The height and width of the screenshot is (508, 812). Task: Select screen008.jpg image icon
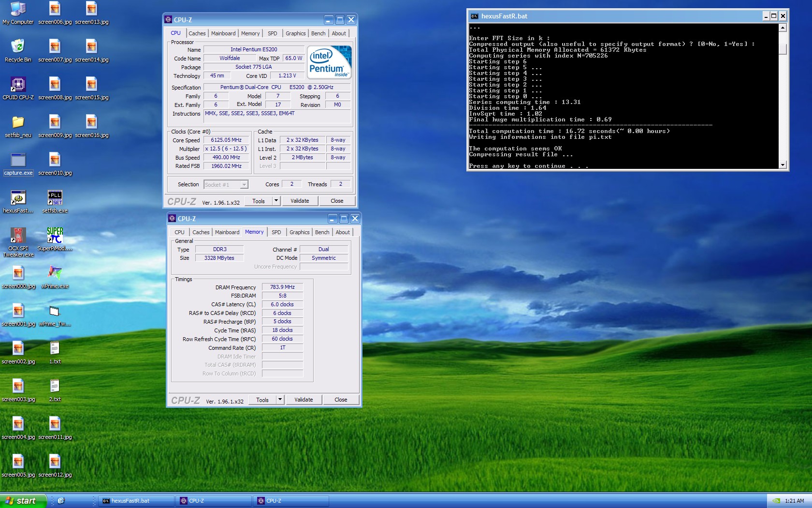55,89
